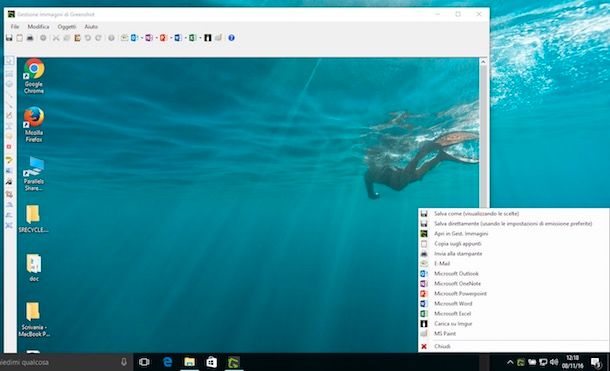Screen dimensions: 610x371
Task: Select Copia sugli appunti
Action: coord(514,243)
